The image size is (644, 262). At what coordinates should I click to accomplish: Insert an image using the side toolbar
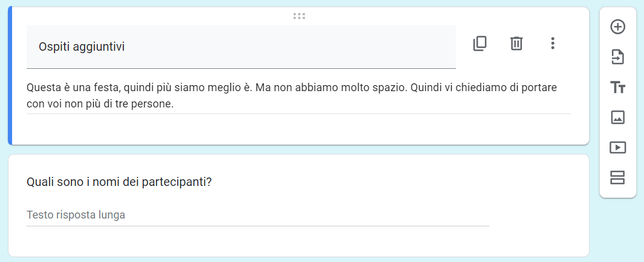click(617, 118)
